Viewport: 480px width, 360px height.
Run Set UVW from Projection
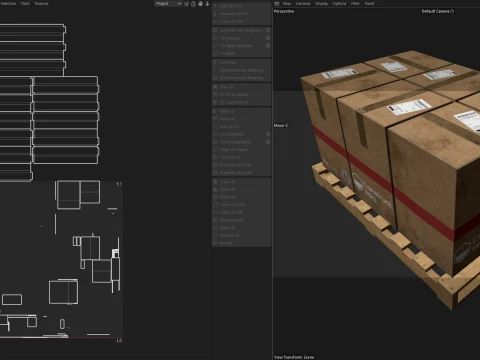pos(239,30)
